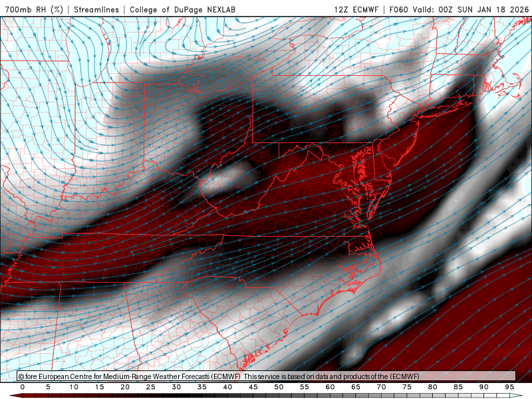Click the "45" value on RH scale

pyautogui.click(x=253, y=387)
